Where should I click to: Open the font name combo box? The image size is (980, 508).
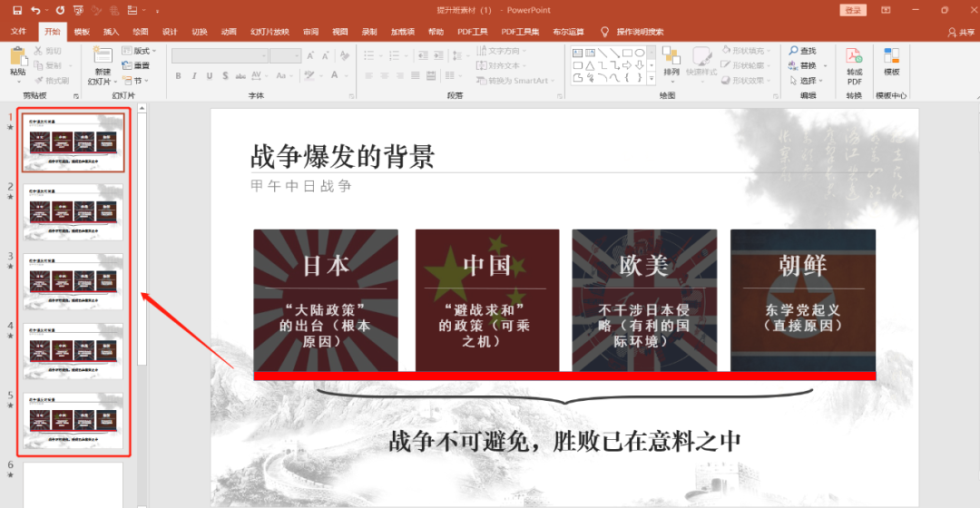point(220,55)
